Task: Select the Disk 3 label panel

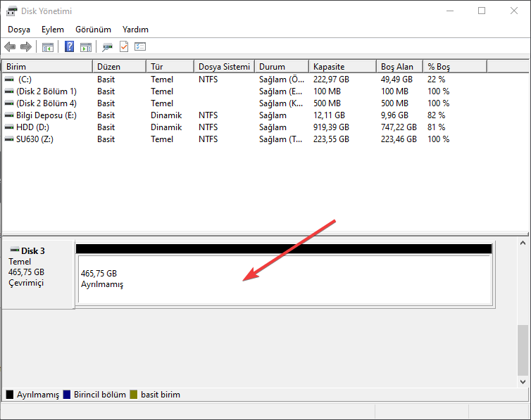Action: [x=38, y=274]
